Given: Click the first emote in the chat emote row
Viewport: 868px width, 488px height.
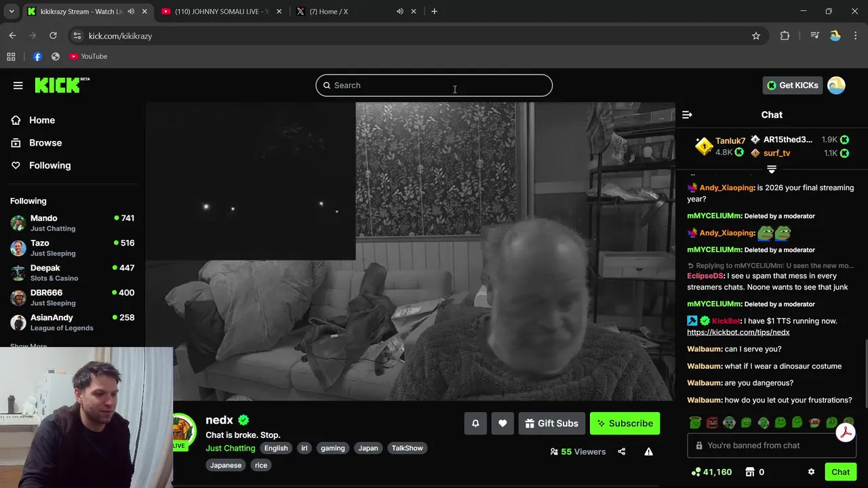Looking at the screenshot, I should (695, 423).
